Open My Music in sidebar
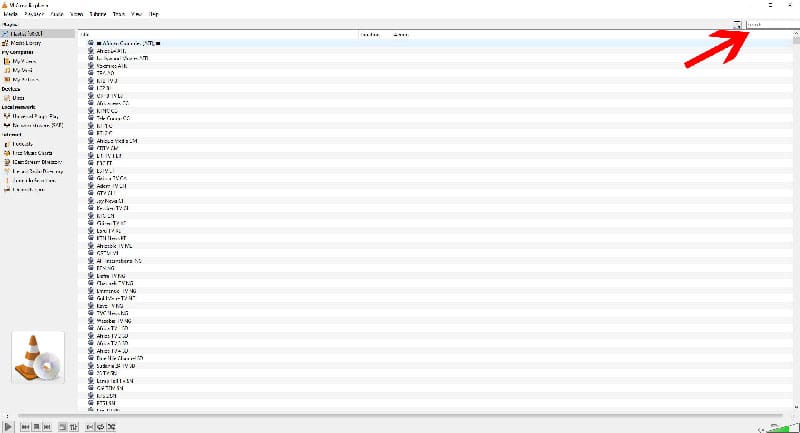 click(x=38, y=70)
